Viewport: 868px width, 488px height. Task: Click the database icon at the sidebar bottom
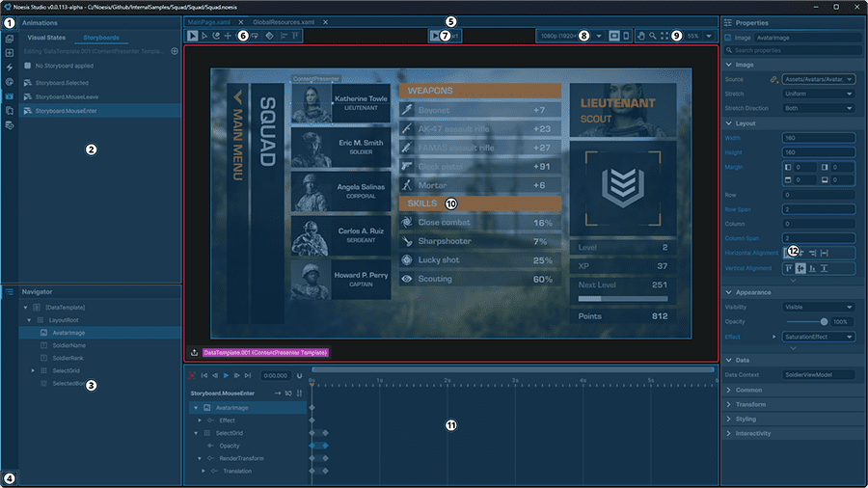coord(10,125)
